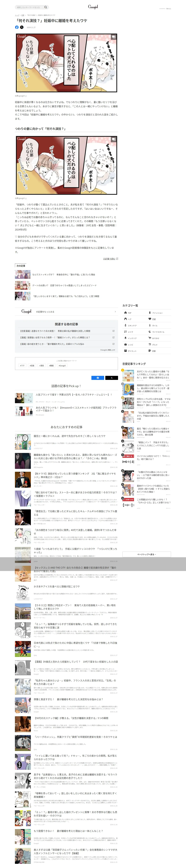Open the おでかけ category airplane icon
This screenshot has height=868, width=186.
pyautogui.click(x=150, y=338)
